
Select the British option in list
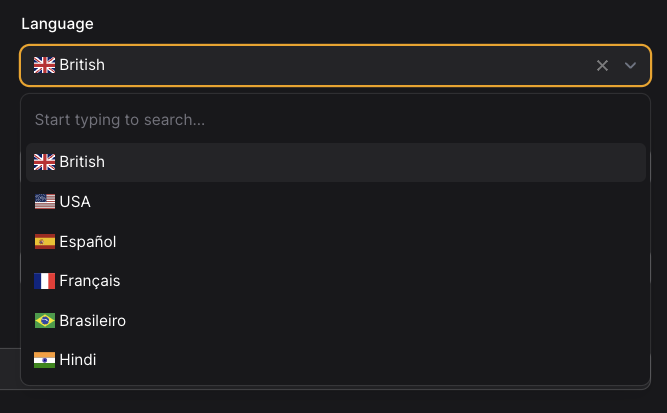[x=336, y=162]
